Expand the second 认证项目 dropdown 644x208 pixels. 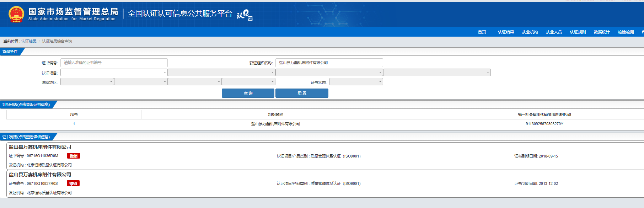tap(221, 73)
